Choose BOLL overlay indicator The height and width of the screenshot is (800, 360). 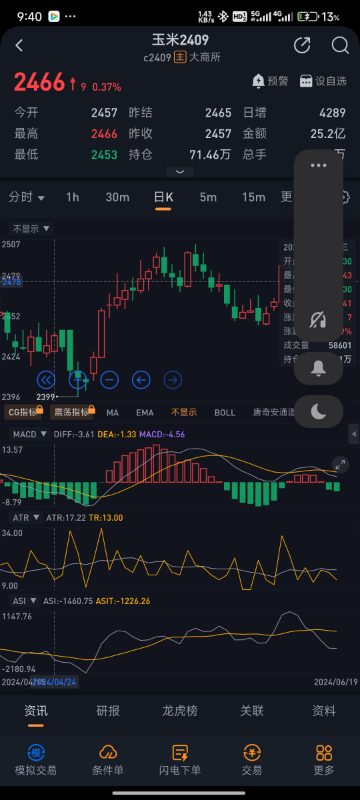pyautogui.click(x=225, y=412)
